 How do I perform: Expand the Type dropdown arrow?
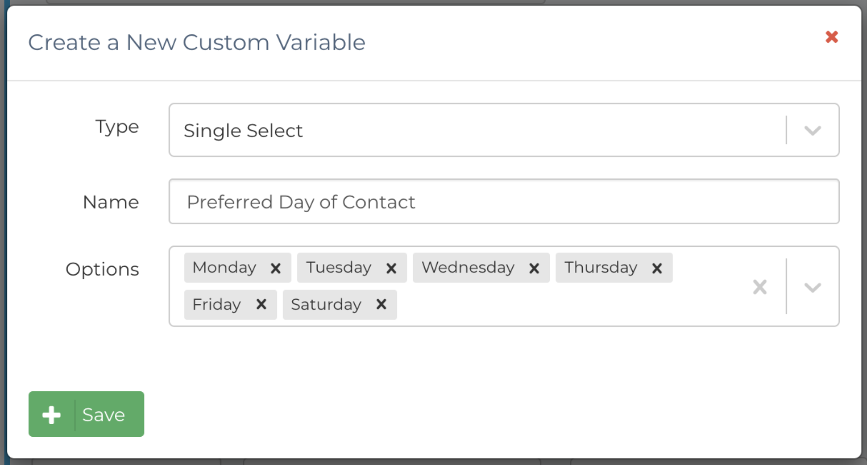coord(812,131)
